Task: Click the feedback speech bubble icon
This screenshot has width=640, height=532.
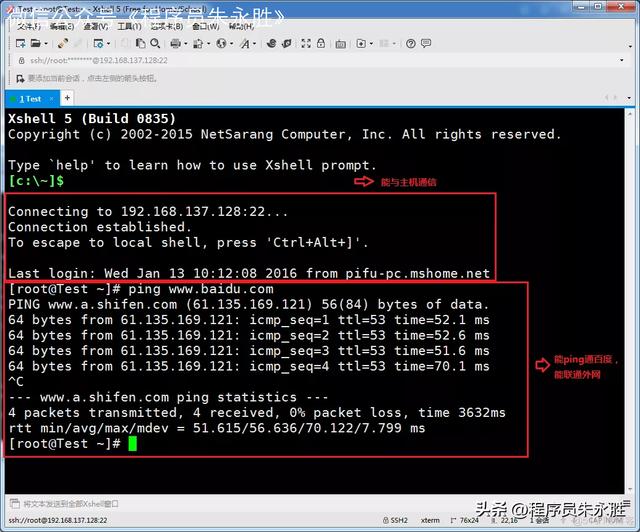Action: coord(426,43)
